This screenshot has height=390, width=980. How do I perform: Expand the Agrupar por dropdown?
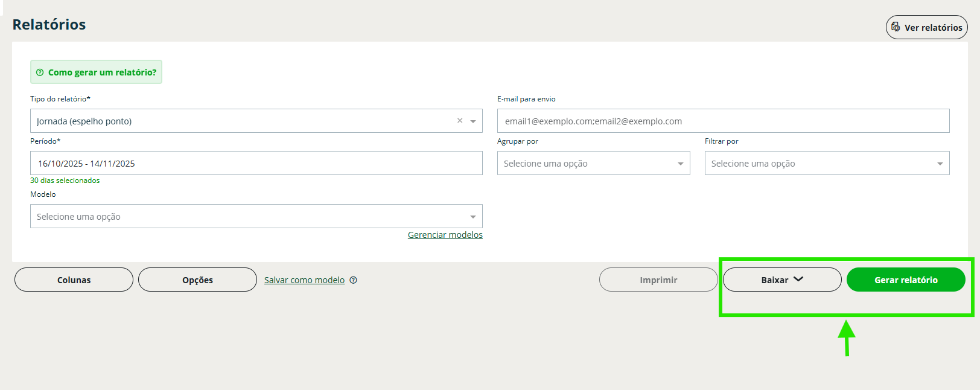(x=680, y=164)
